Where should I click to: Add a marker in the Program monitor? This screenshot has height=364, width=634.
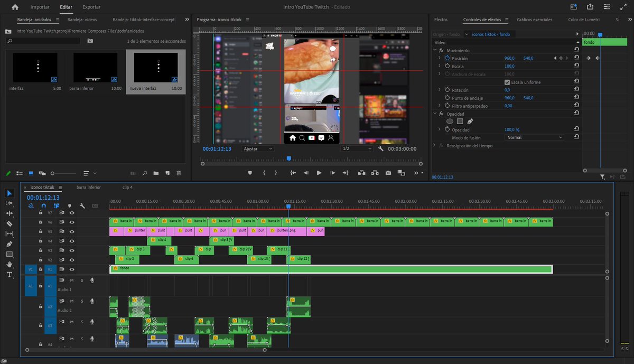click(x=250, y=173)
